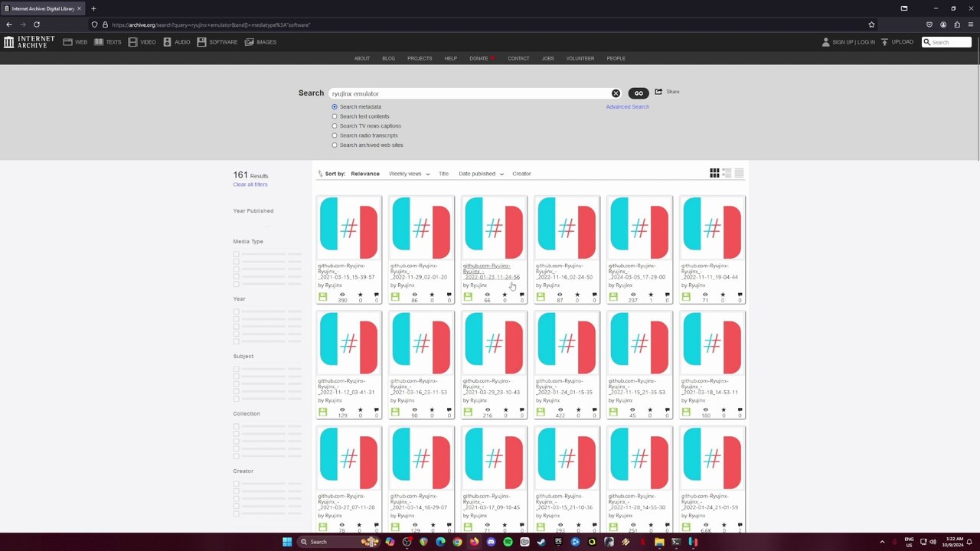This screenshot has width=980, height=551.
Task: Go back in the browser
Action: (9, 24)
